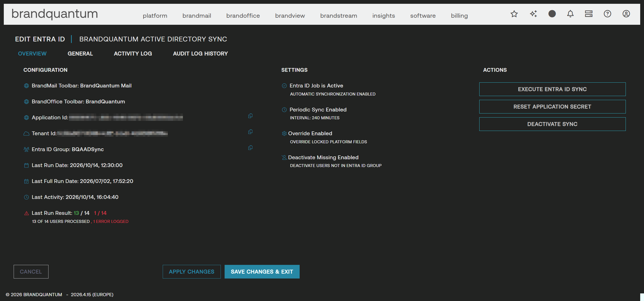
Task: Open the brandoffice menu
Action: pyautogui.click(x=243, y=16)
